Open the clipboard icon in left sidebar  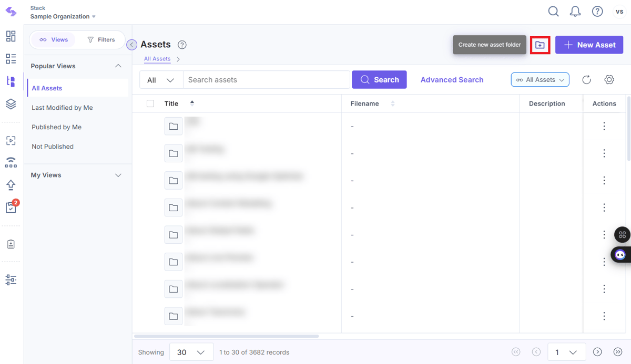[11, 244]
